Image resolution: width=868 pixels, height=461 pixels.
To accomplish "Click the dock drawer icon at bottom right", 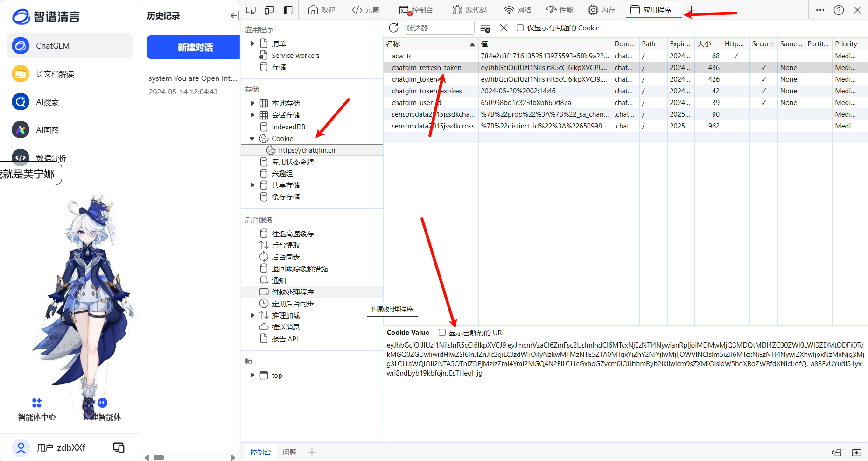I will tap(856, 452).
